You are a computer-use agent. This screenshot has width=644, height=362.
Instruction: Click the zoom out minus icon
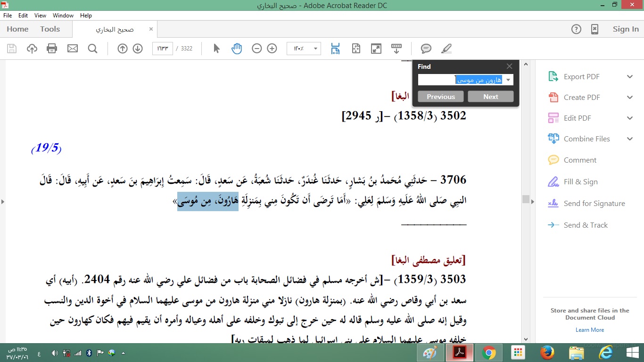pos(257,49)
